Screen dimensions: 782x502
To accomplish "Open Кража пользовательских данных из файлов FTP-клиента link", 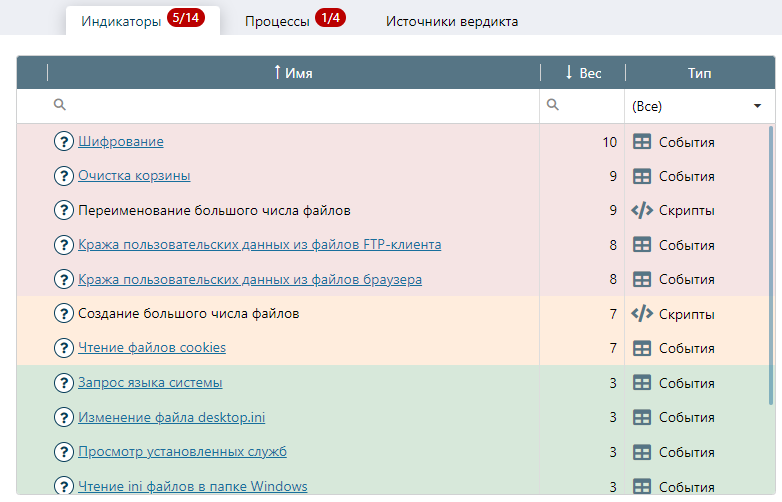I will tap(259, 245).
